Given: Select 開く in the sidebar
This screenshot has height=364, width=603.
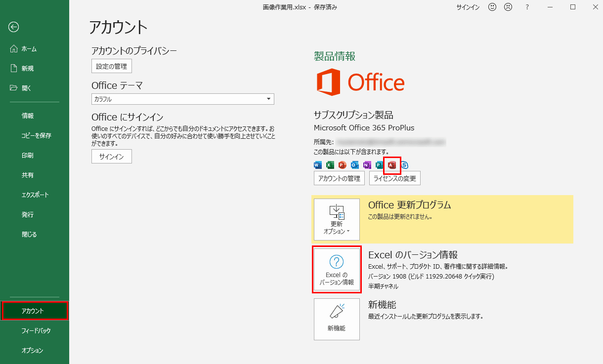Looking at the screenshot, I should (35, 88).
